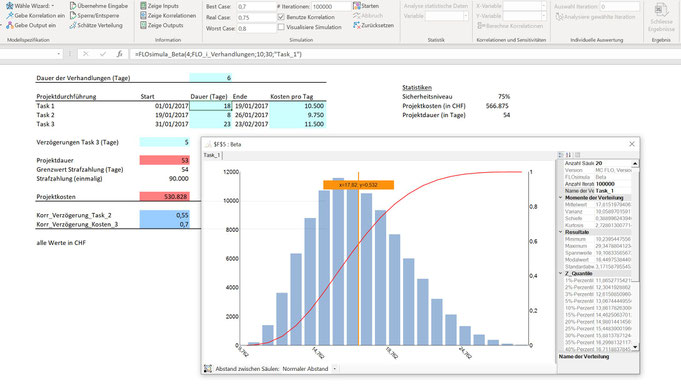681x384 pixels.
Task: Click Gebe Korrelation ein icon
Action: [10, 16]
